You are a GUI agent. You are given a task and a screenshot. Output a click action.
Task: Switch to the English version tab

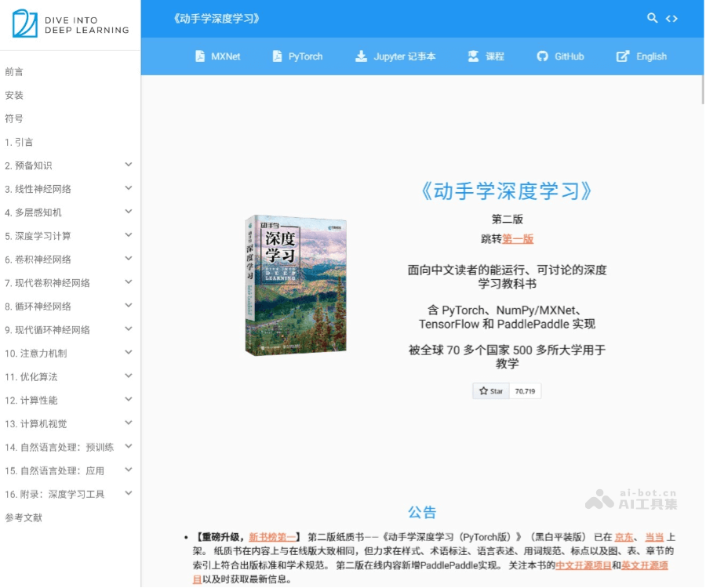(642, 56)
